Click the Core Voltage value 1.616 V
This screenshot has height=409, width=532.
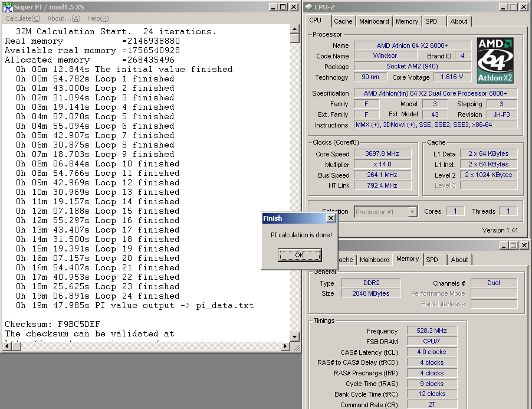pos(452,77)
